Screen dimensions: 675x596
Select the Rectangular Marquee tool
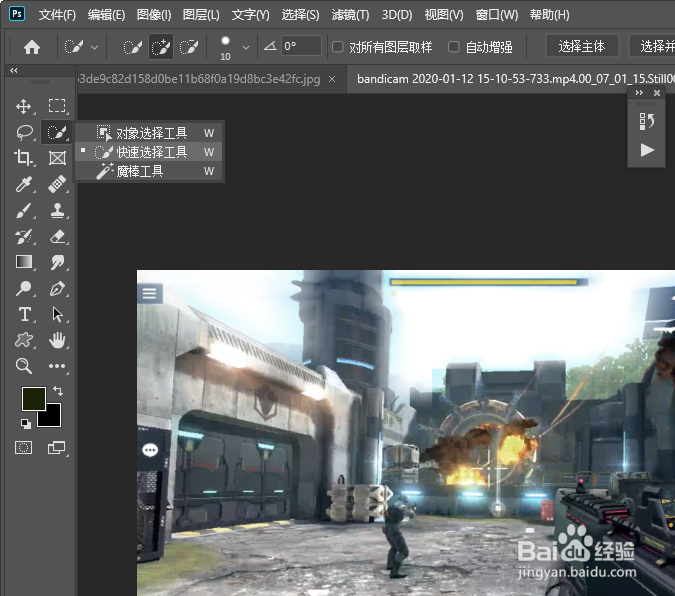pos(57,106)
